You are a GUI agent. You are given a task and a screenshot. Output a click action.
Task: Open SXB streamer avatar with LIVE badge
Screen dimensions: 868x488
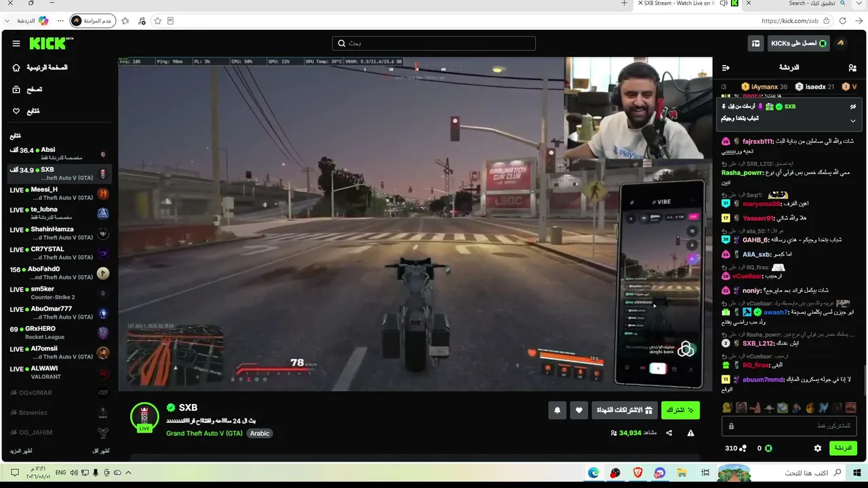[144, 417]
